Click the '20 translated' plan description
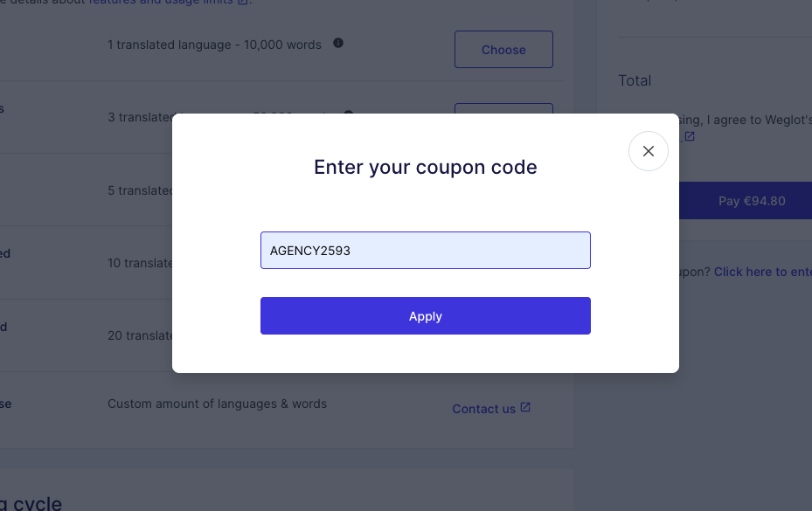 coord(140,335)
